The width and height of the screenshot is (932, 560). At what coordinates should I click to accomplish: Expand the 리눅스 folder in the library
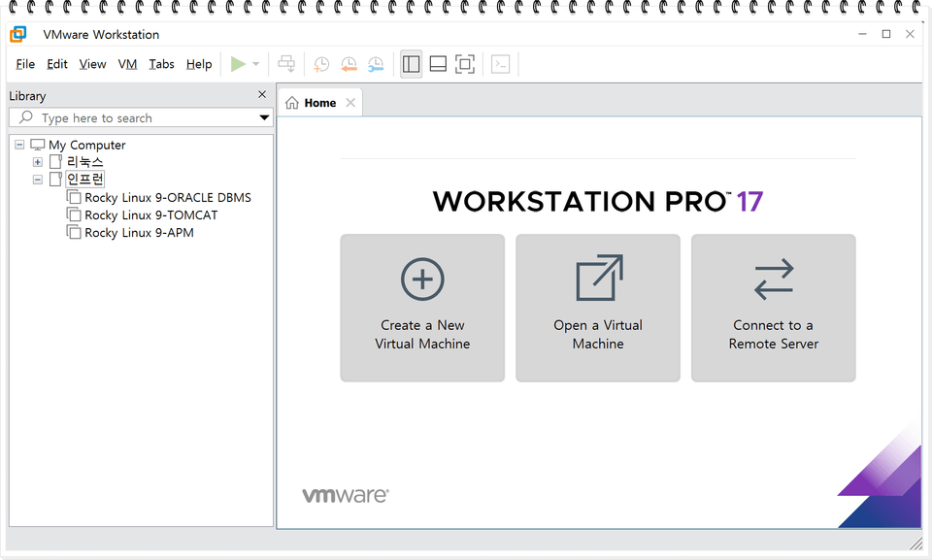[x=37, y=161]
